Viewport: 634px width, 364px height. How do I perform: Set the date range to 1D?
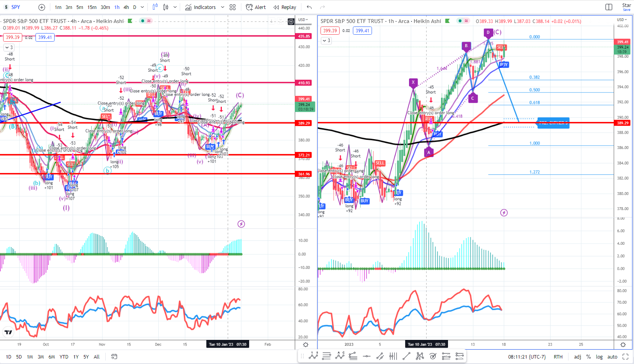point(9,357)
